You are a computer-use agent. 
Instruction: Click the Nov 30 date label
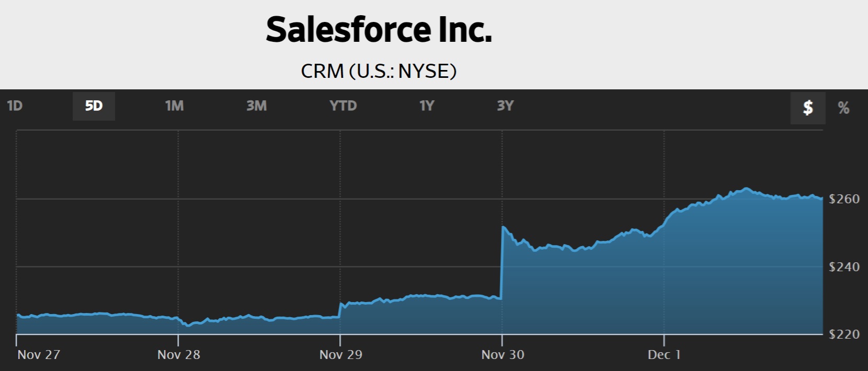click(502, 355)
